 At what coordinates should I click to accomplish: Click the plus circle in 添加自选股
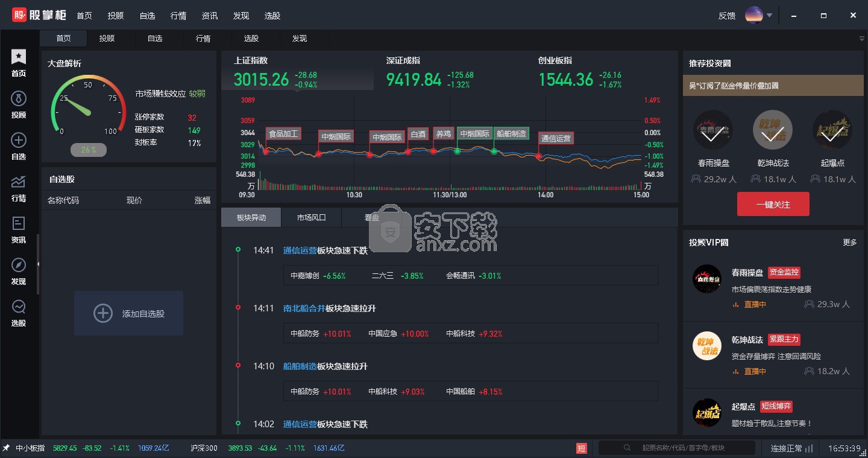point(103,313)
